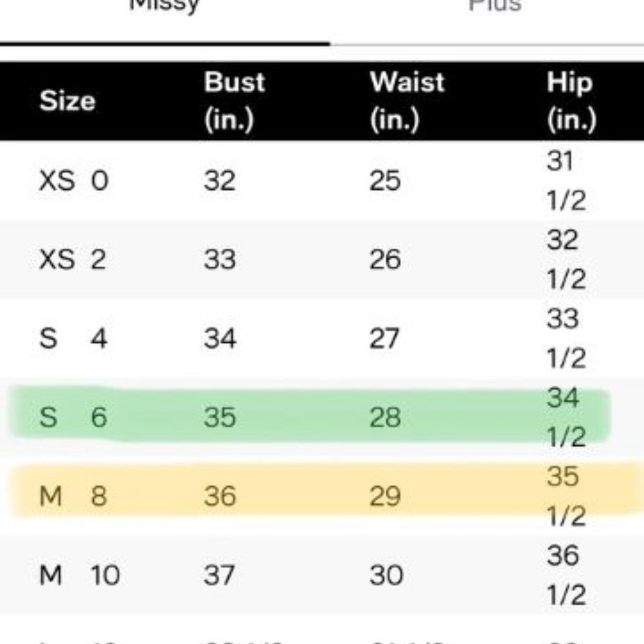Select the bust measurement 34
The width and height of the screenshot is (644, 644).
(x=220, y=339)
